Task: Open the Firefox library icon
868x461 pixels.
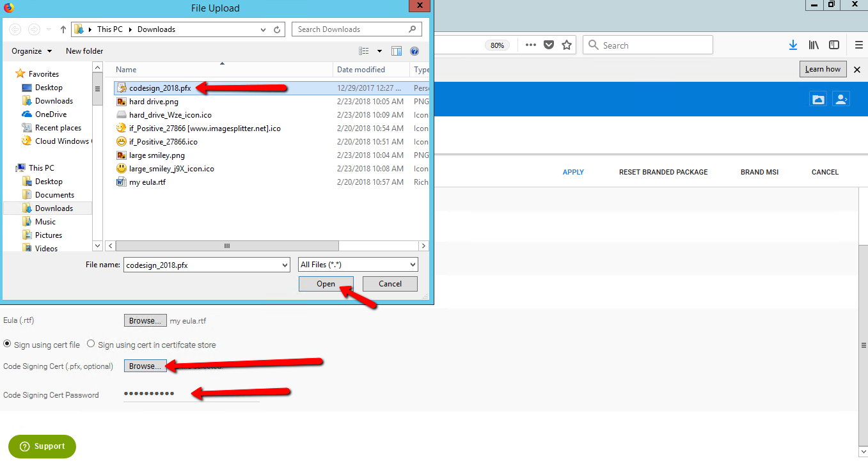Action: pyautogui.click(x=814, y=45)
